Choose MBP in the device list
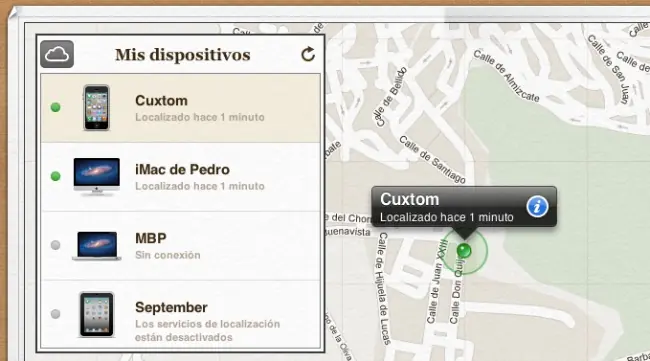 tap(181, 246)
